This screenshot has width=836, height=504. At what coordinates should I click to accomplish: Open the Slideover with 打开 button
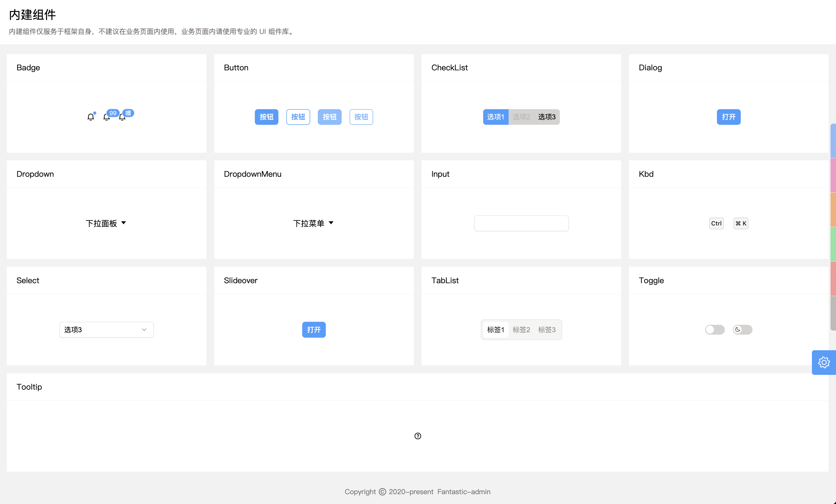pos(314,330)
